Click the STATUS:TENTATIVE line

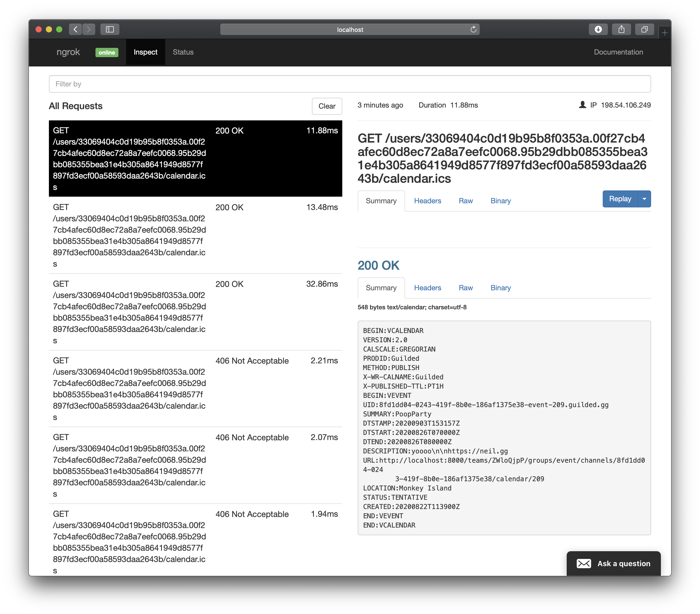pyautogui.click(x=395, y=497)
